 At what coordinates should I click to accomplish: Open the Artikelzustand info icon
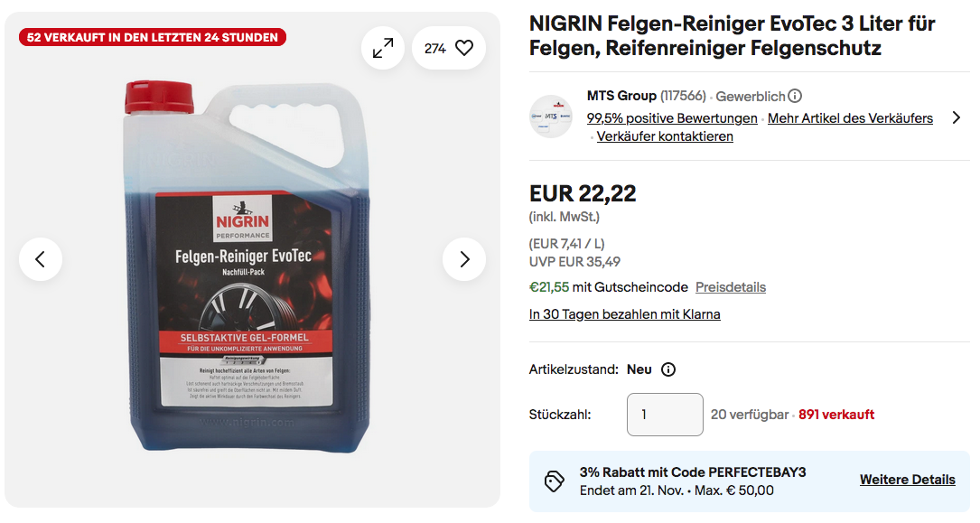click(x=668, y=369)
